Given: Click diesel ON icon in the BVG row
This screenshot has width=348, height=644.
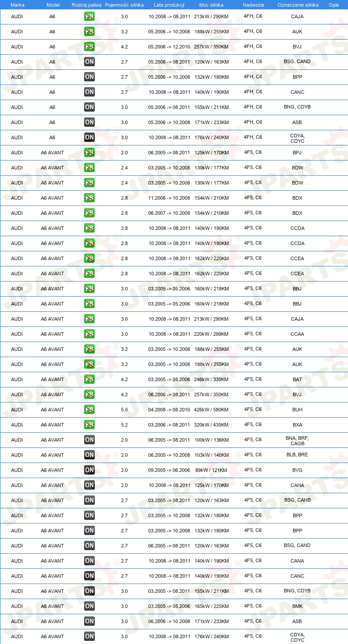Looking at the screenshot, I should [x=89, y=471].
